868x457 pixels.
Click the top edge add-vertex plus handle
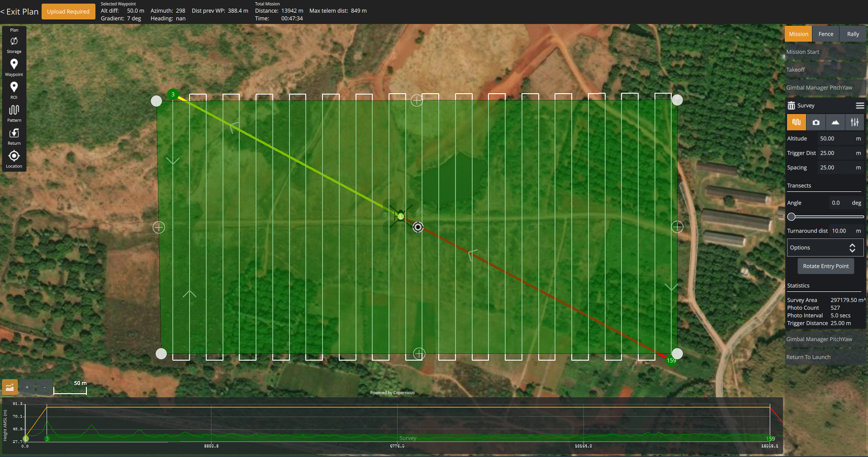[x=417, y=100]
